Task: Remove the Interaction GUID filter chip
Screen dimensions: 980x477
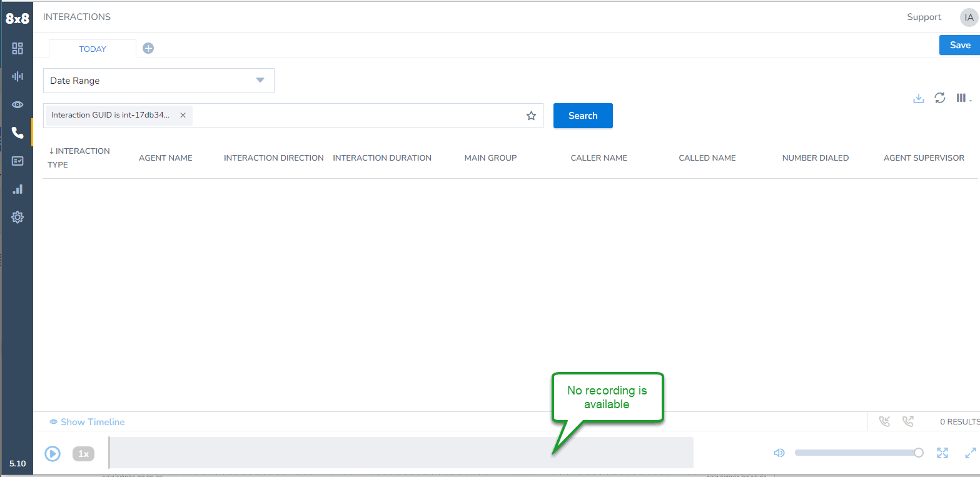Action: [183, 115]
